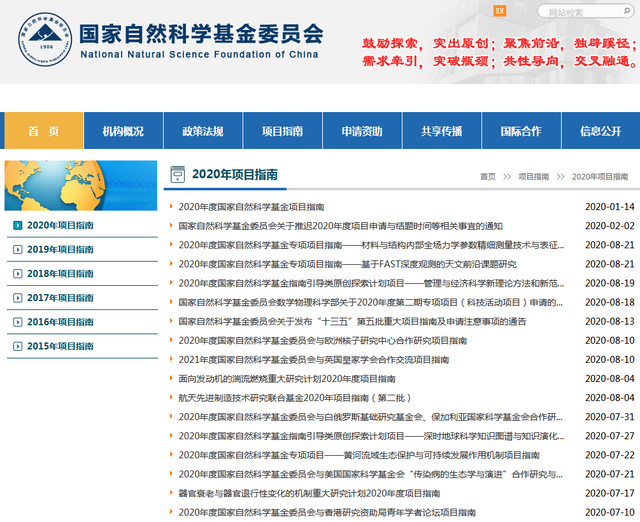Click arrow icon beside 2020年项目指南 sidebar item
This screenshot has height=522, width=640.
click(18, 225)
